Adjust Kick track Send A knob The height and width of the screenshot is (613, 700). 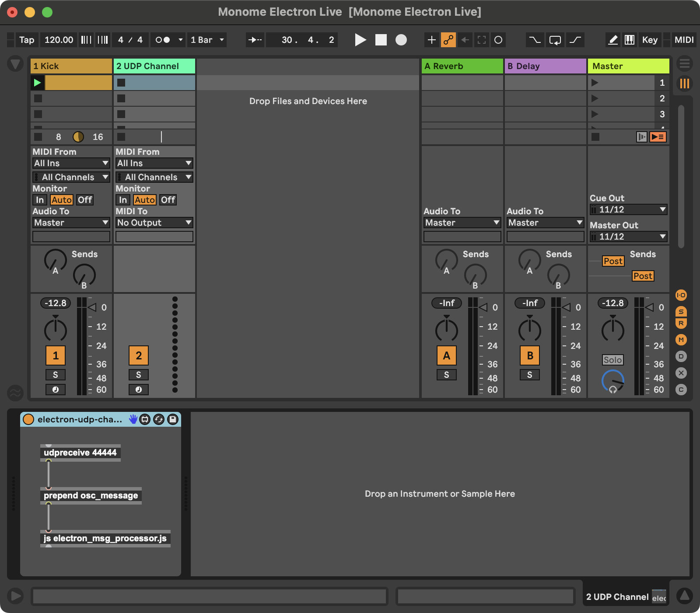click(56, 261)
